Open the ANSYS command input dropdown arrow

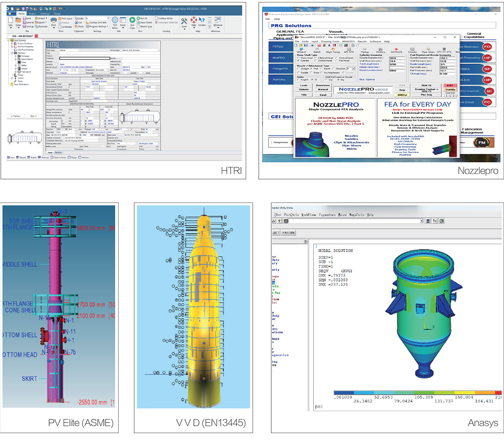421,221
